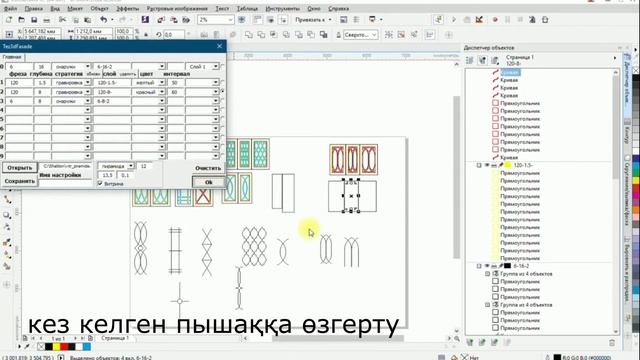Click the Open file folder icon
This screenshot has height=360, width=640.
tap(21, 20)
